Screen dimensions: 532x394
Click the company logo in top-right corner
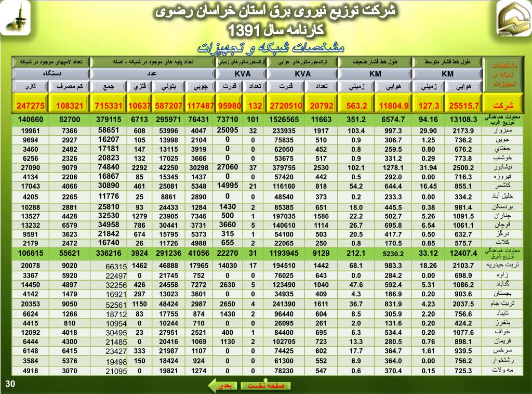(514, 18)
